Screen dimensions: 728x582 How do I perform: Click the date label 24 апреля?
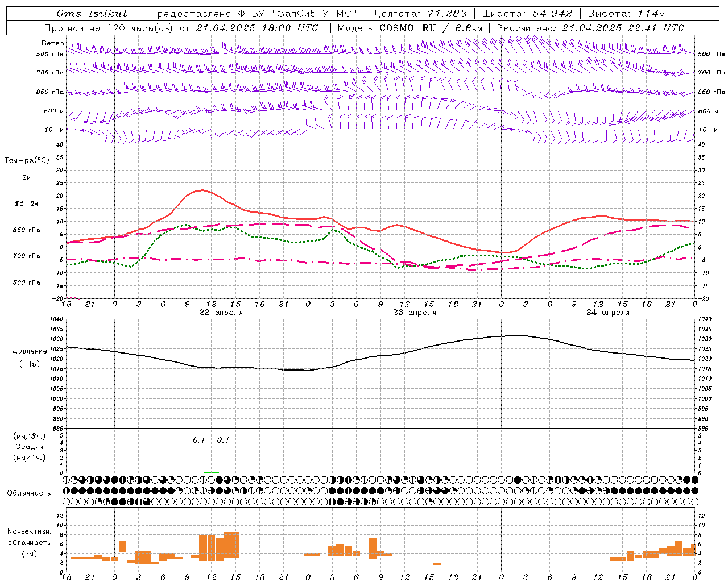coord(607,313)
